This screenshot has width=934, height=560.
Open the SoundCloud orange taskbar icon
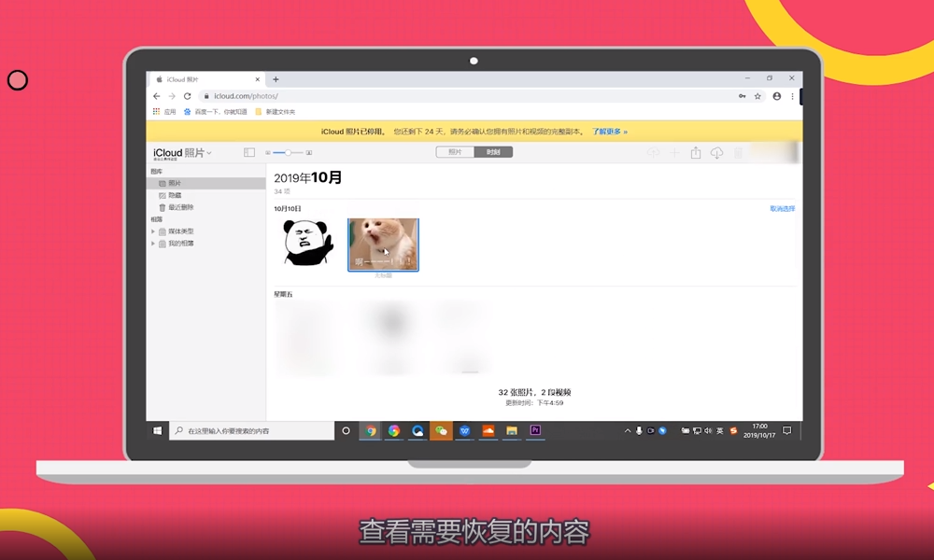[x=488, y=430]
